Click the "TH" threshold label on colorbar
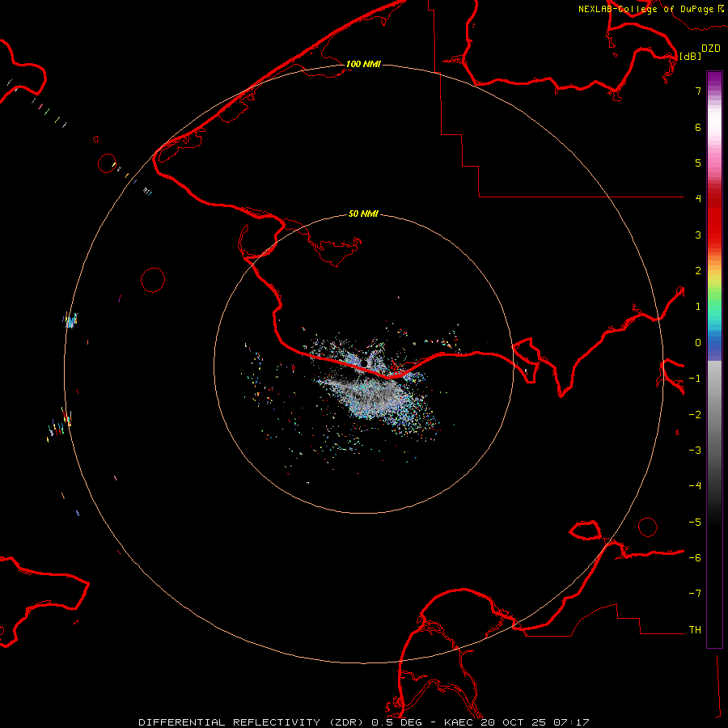728x728 pixels. click(x=695, y=630)
